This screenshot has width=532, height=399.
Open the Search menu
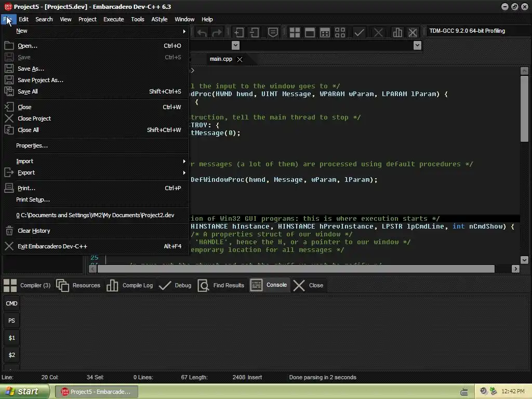coord(44,19)
